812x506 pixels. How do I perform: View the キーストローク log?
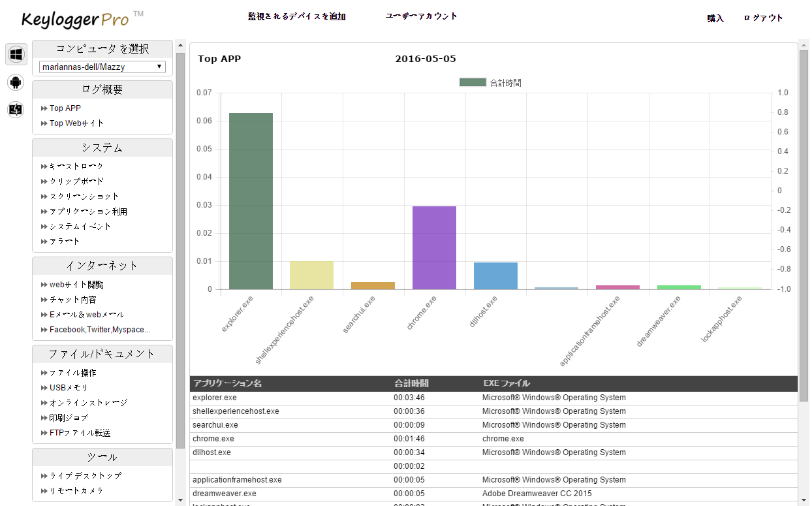[76, 166]
